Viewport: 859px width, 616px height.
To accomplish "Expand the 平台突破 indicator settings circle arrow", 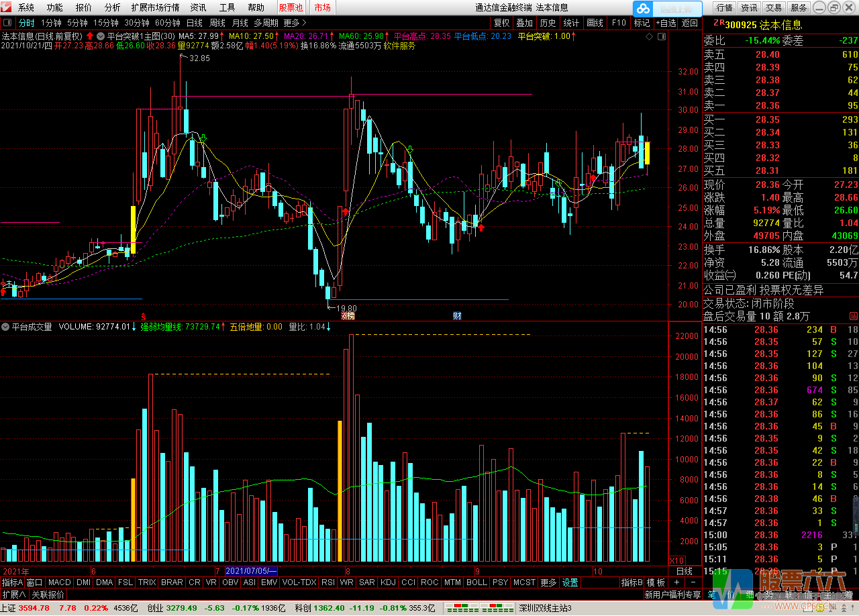I will 101,36.
